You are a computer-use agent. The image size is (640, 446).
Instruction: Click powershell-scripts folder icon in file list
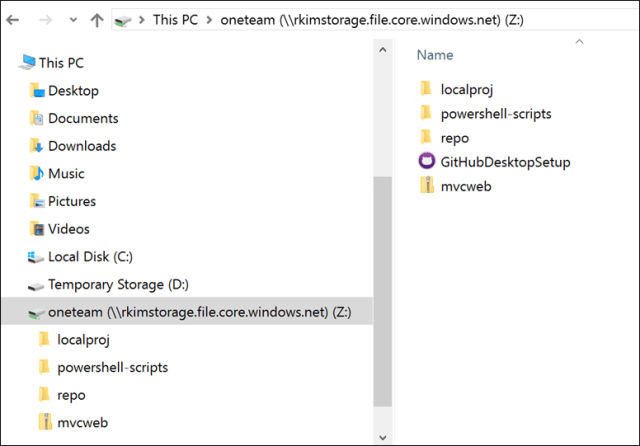click(426, 113)
